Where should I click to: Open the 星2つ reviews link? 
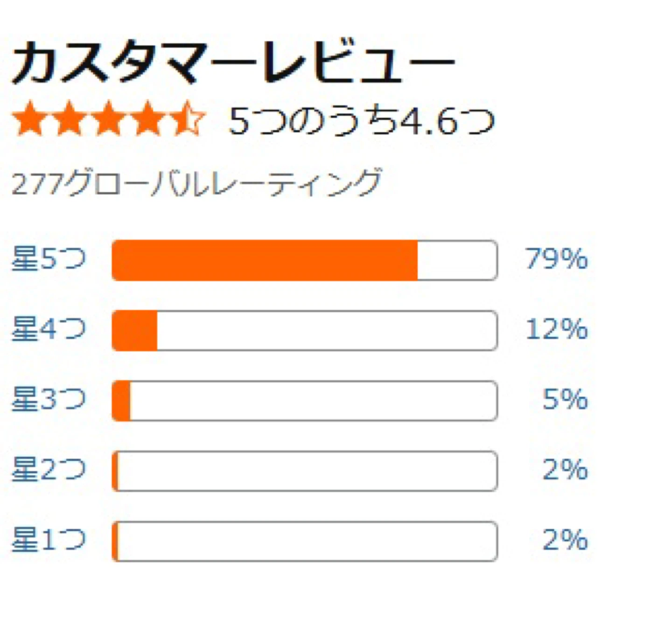coord(49,470)
